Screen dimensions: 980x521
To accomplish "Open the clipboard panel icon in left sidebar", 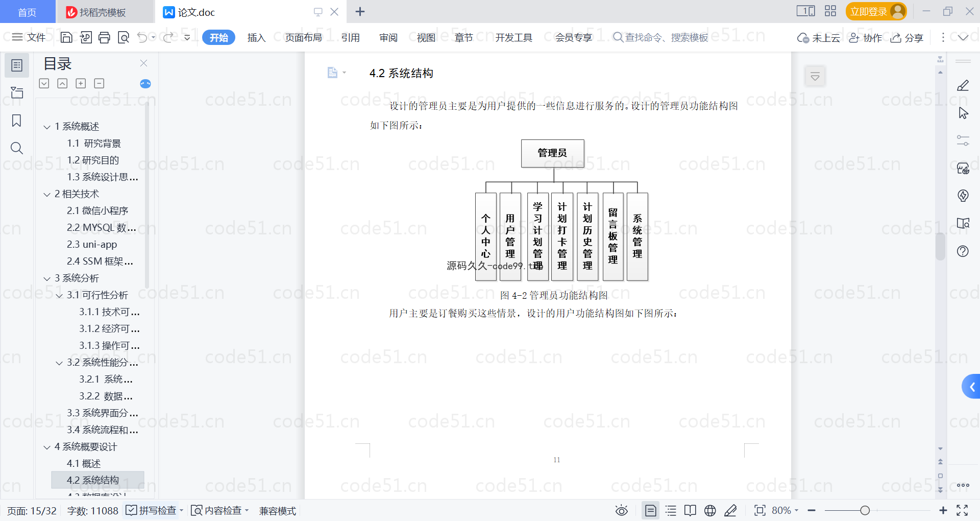I will coord(17,92).
